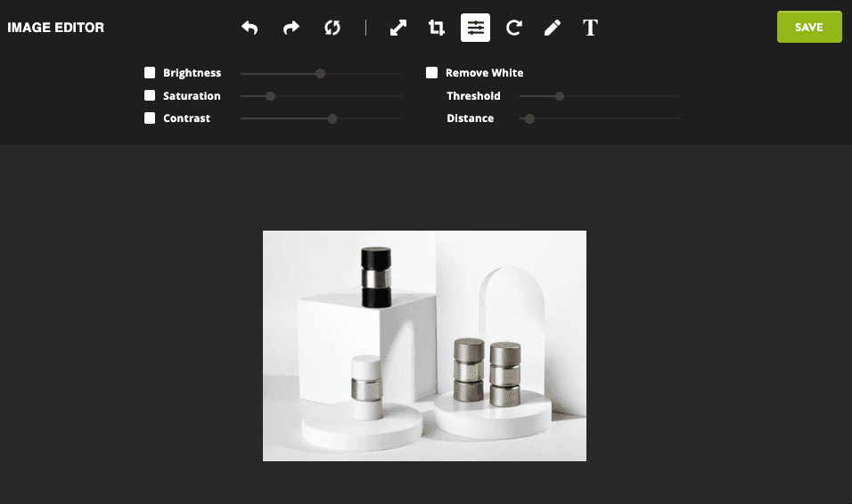Select the crop tool
This screenshot has width=852, height=504.
(x=437, y=28)
